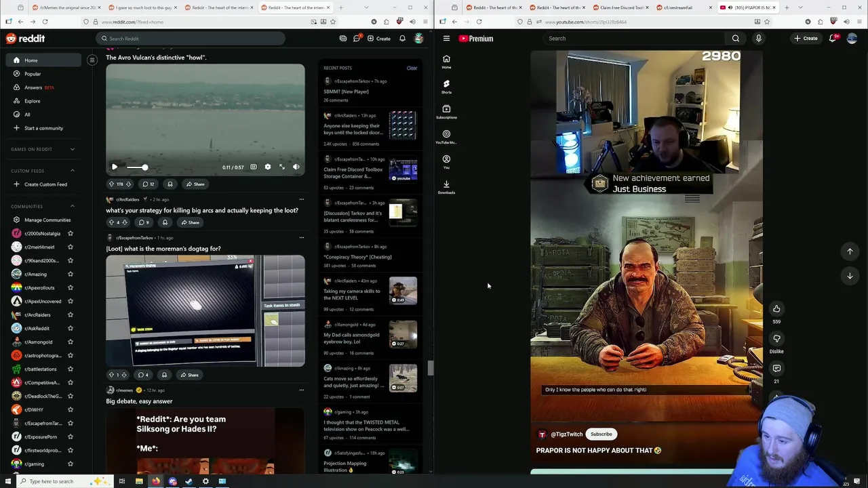Screen dimensions: 868x488
Task: Open File Explorer from the taskbar
Action: [139, 481]
